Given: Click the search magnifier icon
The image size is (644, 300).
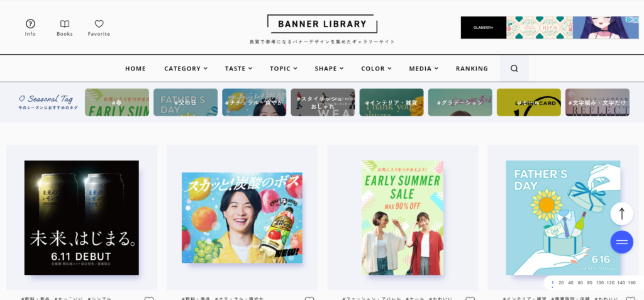Looking at the screenshot, I should coord(514,69).
